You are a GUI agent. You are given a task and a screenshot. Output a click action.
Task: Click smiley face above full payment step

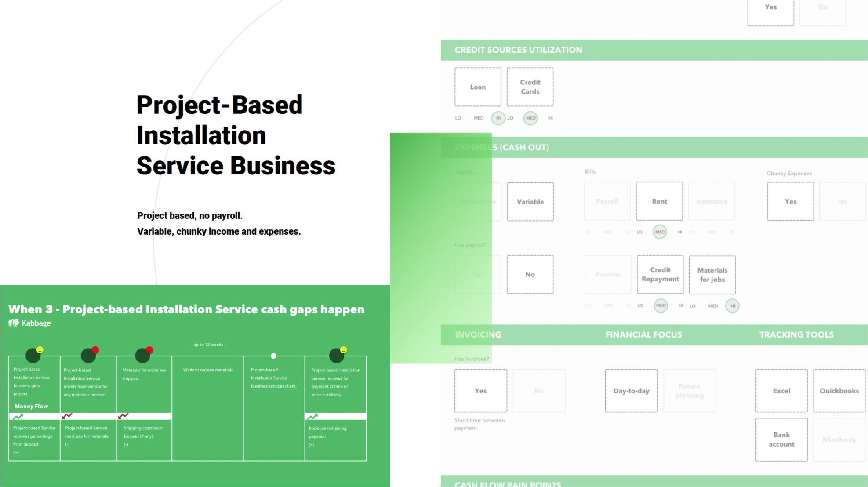pos(344,350)
